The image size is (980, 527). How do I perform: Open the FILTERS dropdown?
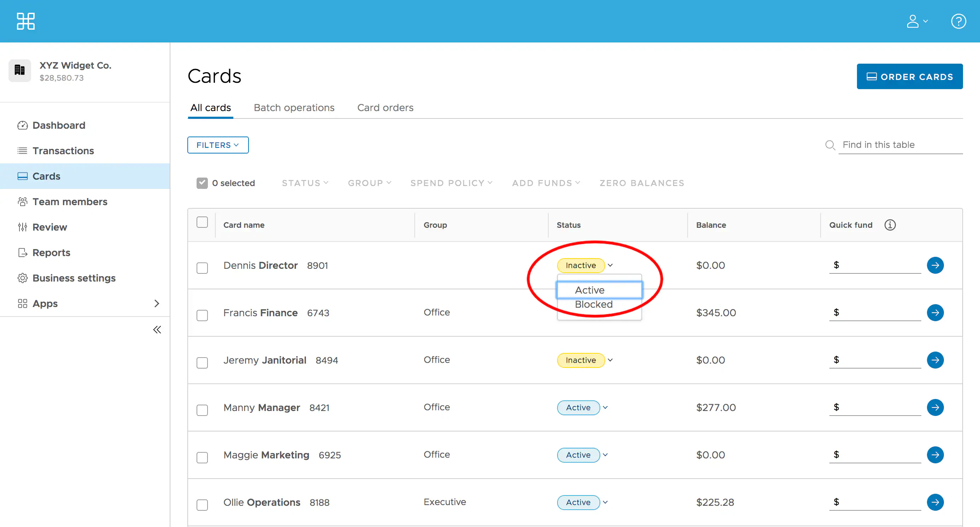coord(218,145)
